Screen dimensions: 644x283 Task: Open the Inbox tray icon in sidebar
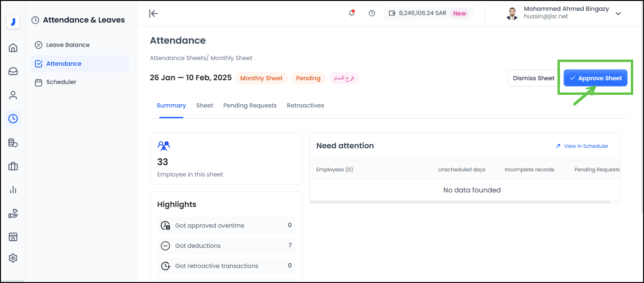coord(13,71)
